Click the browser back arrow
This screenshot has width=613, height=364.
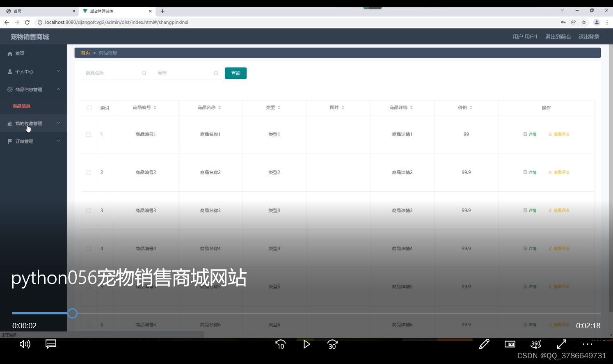7,22
